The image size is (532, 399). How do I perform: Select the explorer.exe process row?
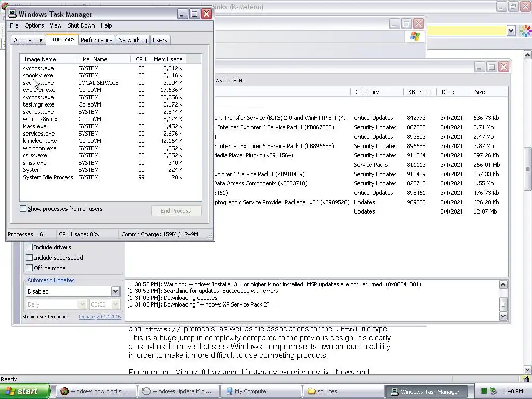coord(103,90)
